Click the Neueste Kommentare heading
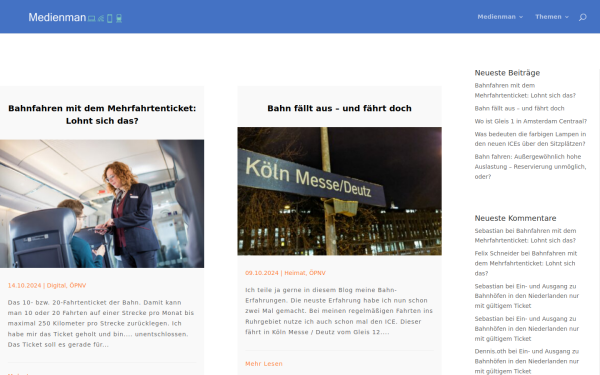Viewport: 600px width, 375px height. coord(515,218)
